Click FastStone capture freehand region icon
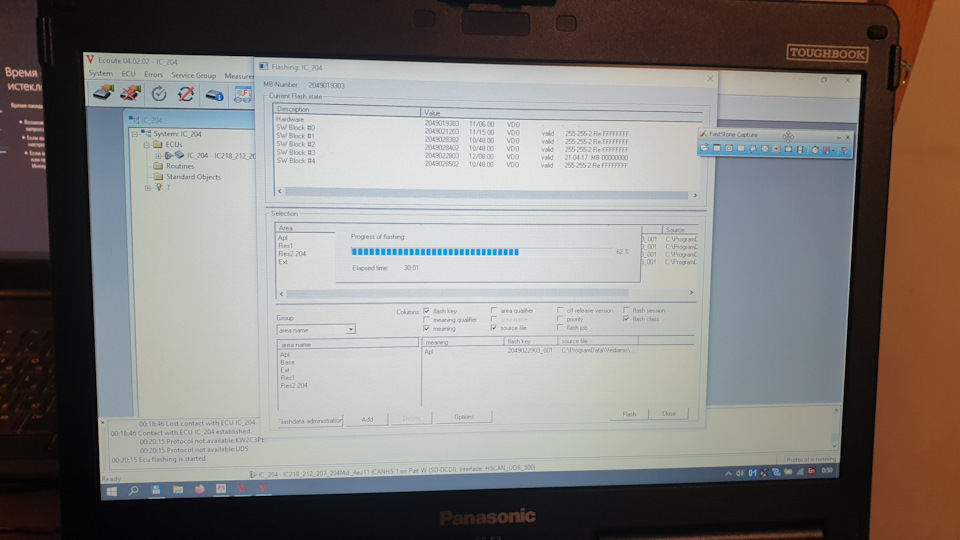Image resolution: width=960 pixels, height=540 pixels. pyautogui.click(x=752, y=149)
